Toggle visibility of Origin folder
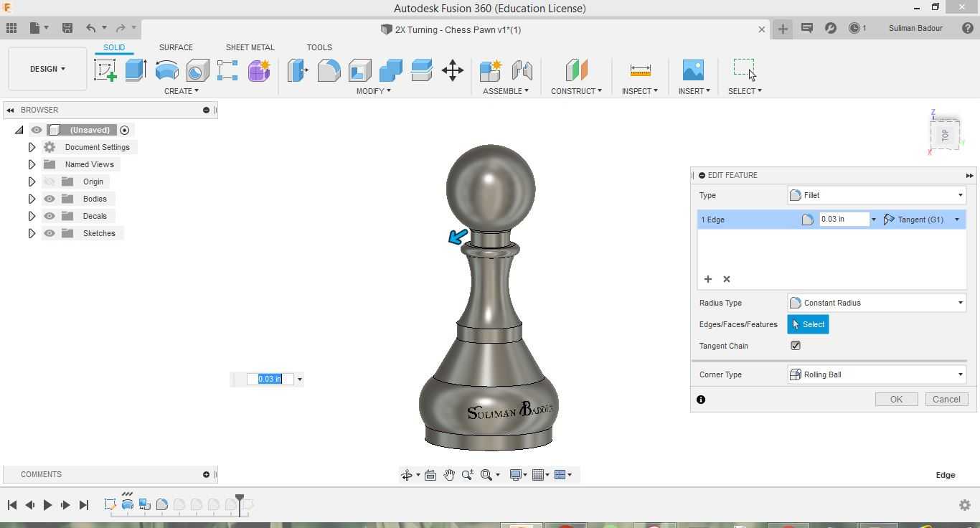The height and width of the screenshot is (528, 980). click(50, 181)
